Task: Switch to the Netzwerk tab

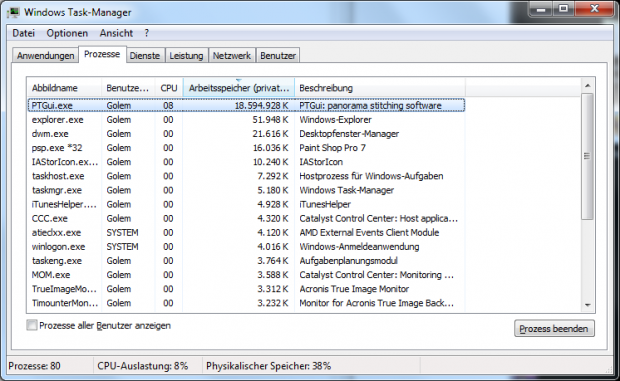Action: (232, 56)
